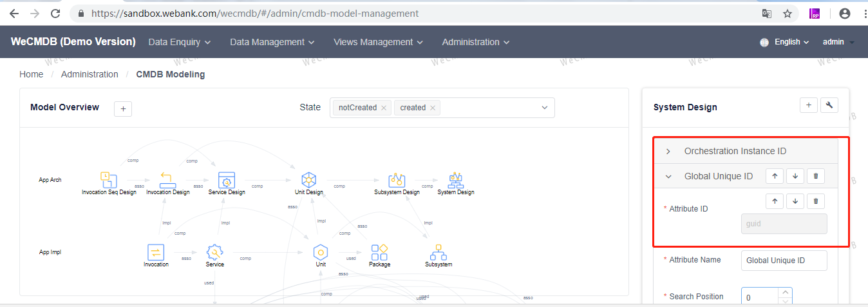Open the State filter dropdown arrow

point(545,108)
